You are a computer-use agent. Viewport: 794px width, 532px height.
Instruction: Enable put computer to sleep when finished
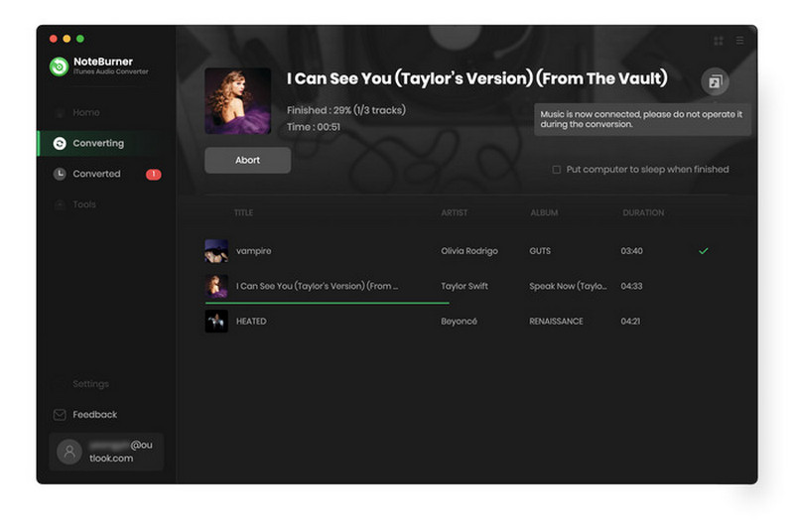coord(556,170)
